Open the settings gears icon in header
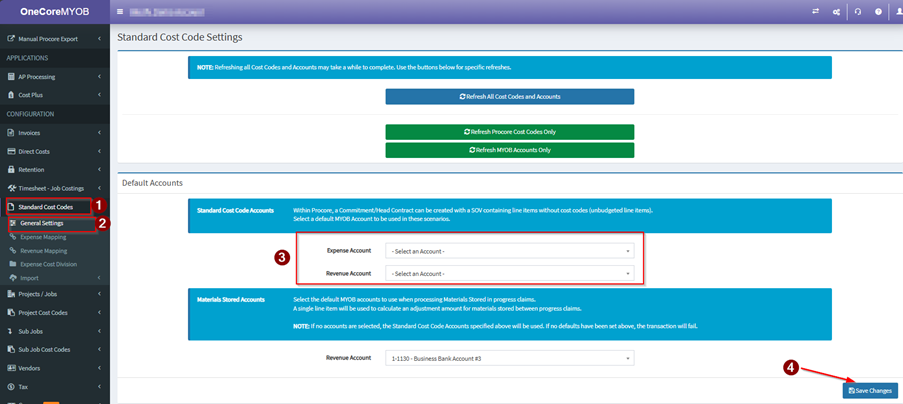This screenshot has height=404, width=903. tap(835, 12)
